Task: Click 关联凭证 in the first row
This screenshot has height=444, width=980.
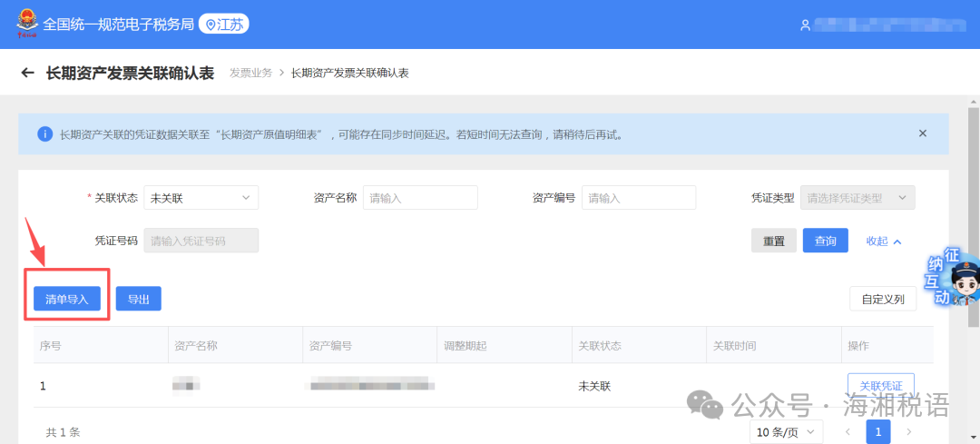Action: tap(880, 386)
